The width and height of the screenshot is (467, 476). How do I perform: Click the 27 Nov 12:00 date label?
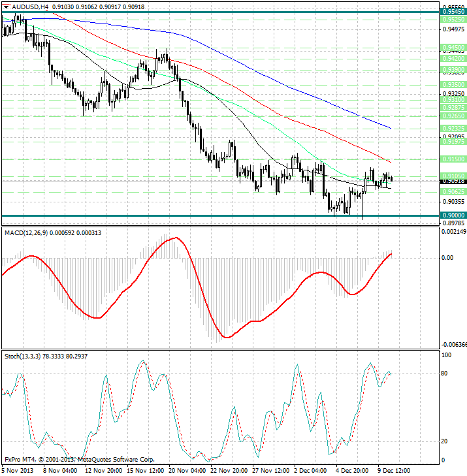coord(271,471)
